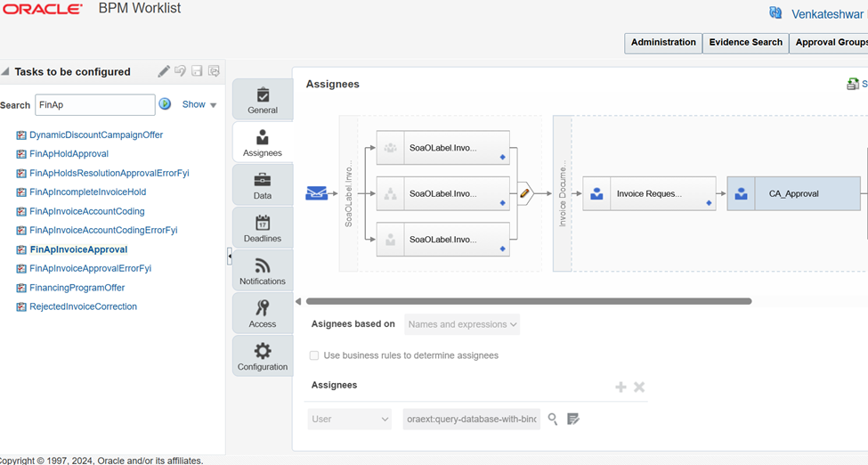Open RejectedInvoiceCorrection task
The image size is (868, 465).
tap(83, 306)
